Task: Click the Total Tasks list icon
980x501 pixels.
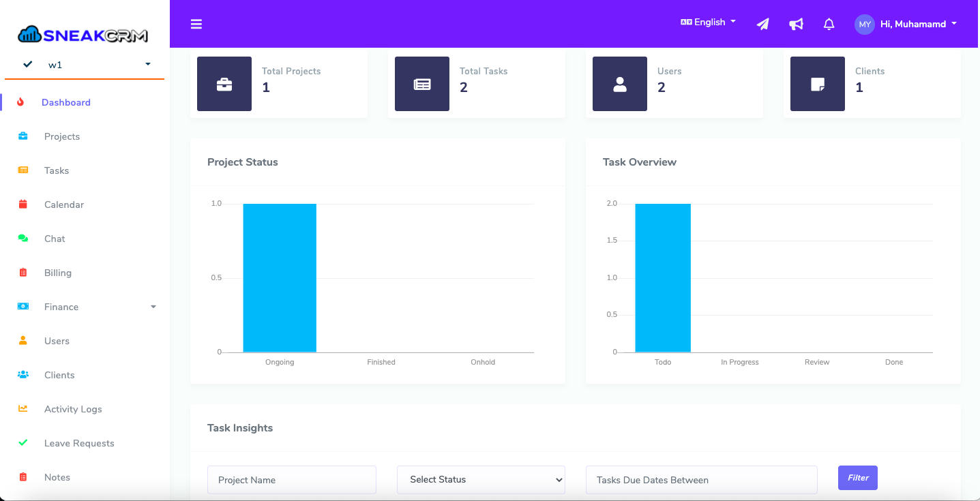Action: [x=422, y=84]
